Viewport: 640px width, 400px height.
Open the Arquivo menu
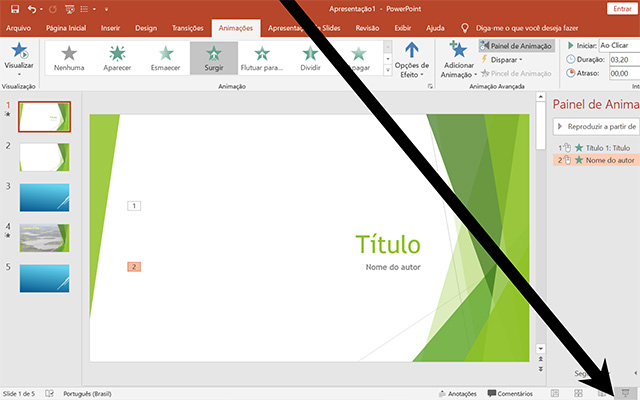click(x=18, y=28)
